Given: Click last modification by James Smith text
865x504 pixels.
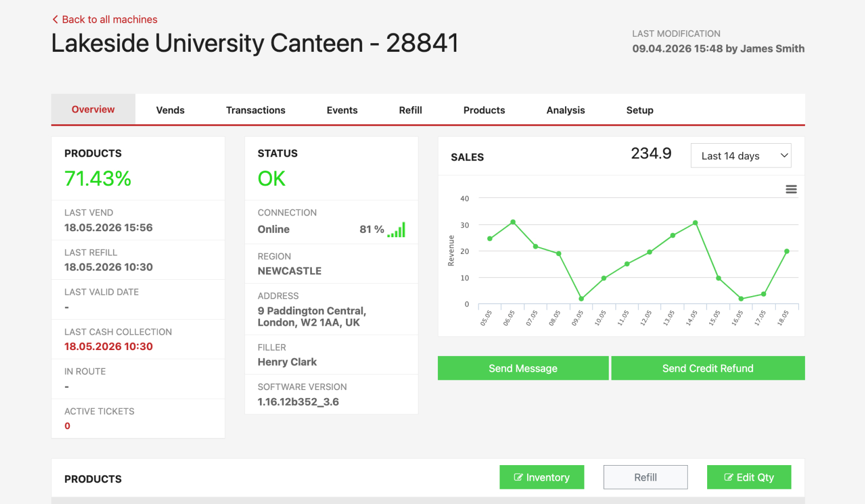Looking at the screenshot, I should [x=718, y=49].
